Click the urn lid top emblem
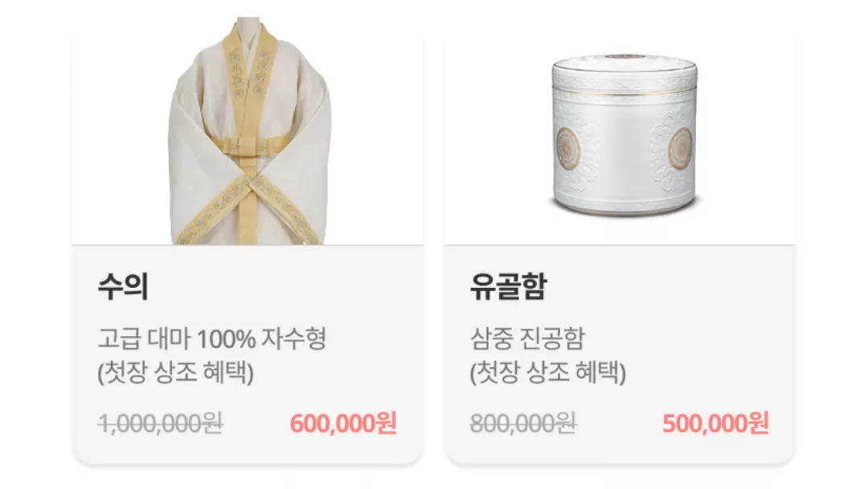 624,56
